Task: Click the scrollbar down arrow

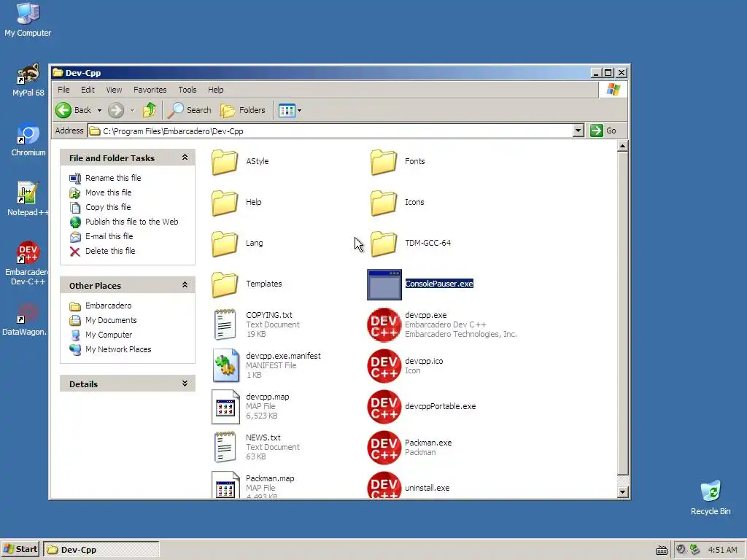Action: pyautogui.click(x=622, y=492)
